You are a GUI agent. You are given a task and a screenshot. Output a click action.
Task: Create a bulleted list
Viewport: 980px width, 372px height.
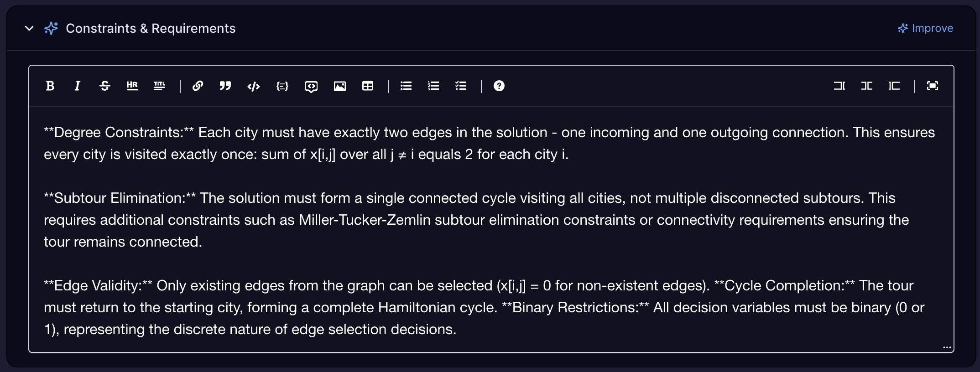click(x=406, y=86)
